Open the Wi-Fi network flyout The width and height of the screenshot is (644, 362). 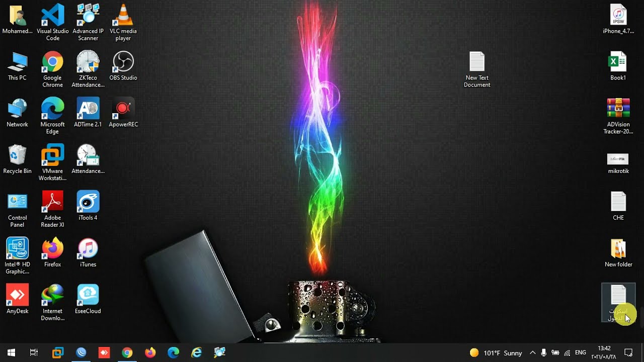568,353
